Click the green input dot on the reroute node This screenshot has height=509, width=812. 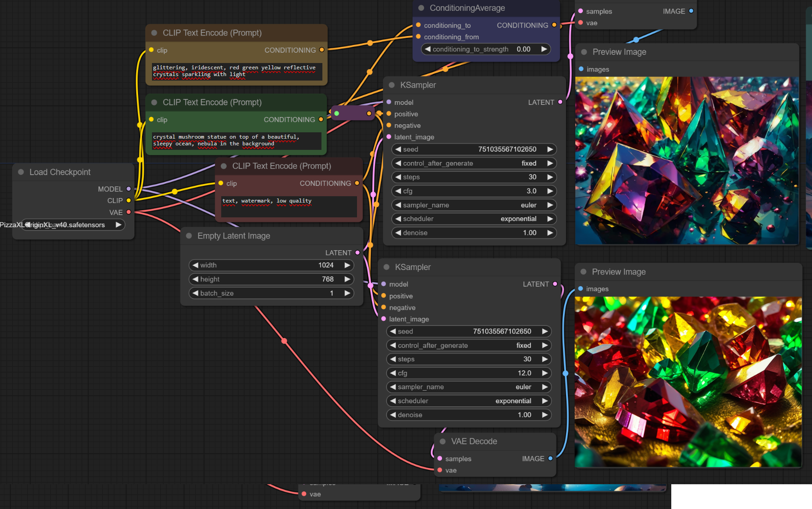point(337,113)
